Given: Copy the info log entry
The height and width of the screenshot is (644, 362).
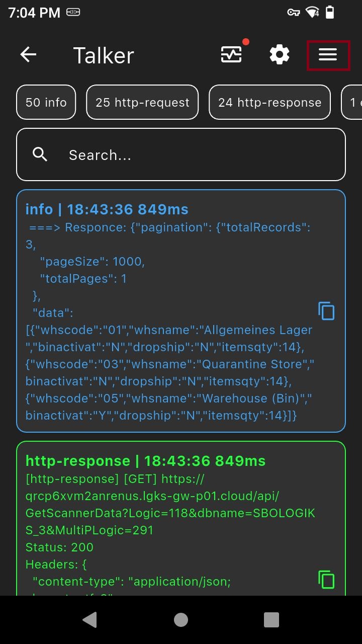Looking at the screenshot, I should 326,311.
